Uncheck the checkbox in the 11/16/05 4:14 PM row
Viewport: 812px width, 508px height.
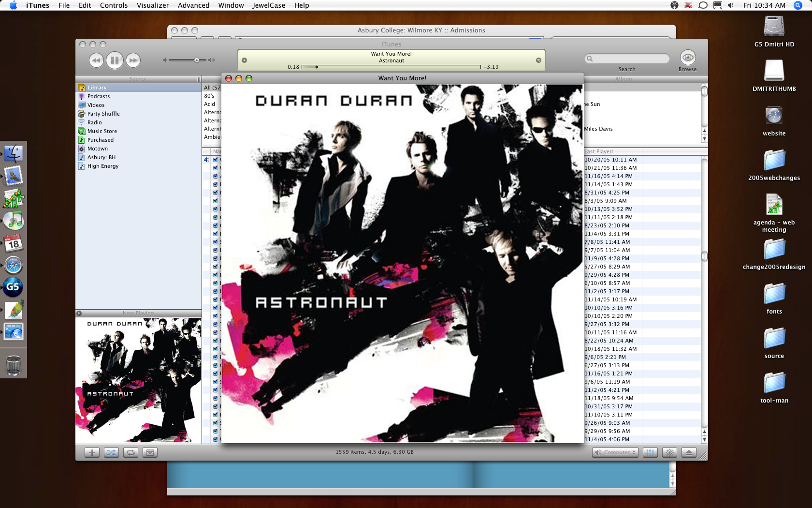215,176
